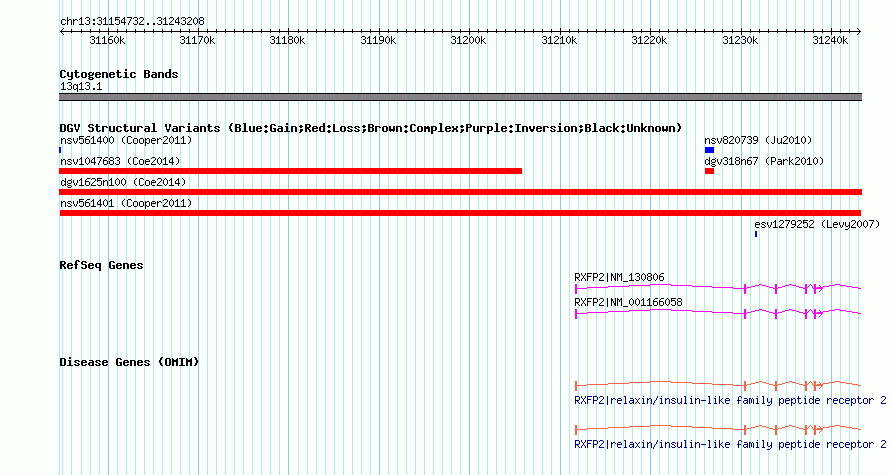Click the chr13:31154732..31243208 coordinate label
890x475 pixels.
(x=132, y=22)
